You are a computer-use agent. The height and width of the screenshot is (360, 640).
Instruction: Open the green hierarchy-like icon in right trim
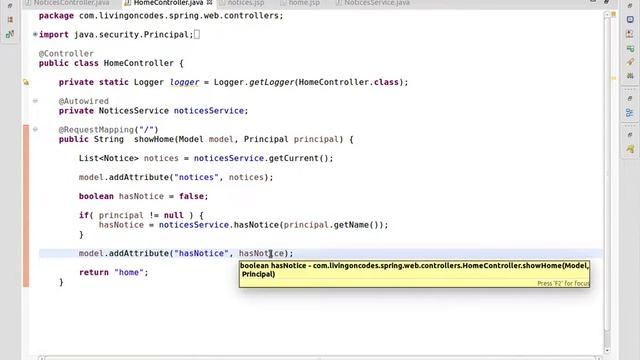630,49
